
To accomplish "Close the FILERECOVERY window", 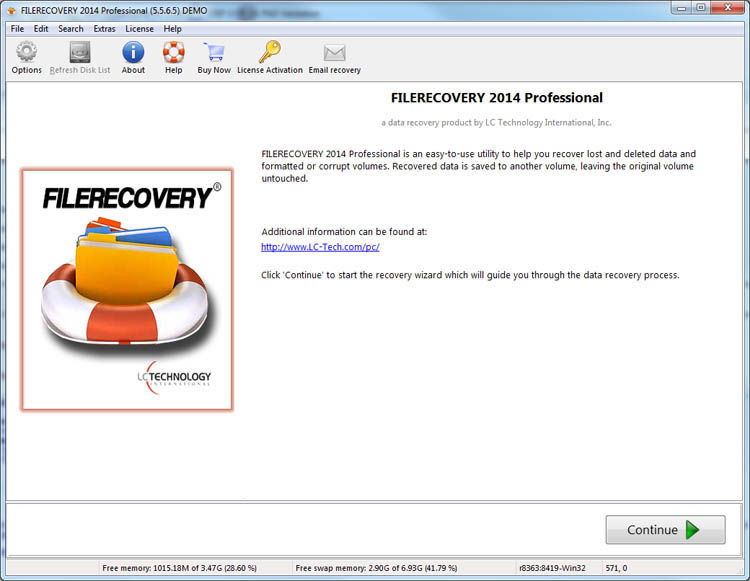I will (727, 8).
